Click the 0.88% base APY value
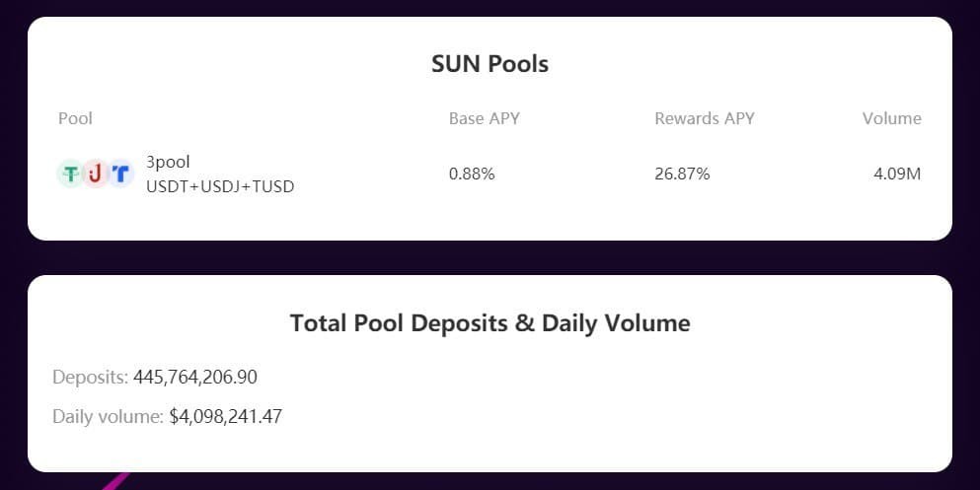980x490 pixels. (x=472, y=175)
